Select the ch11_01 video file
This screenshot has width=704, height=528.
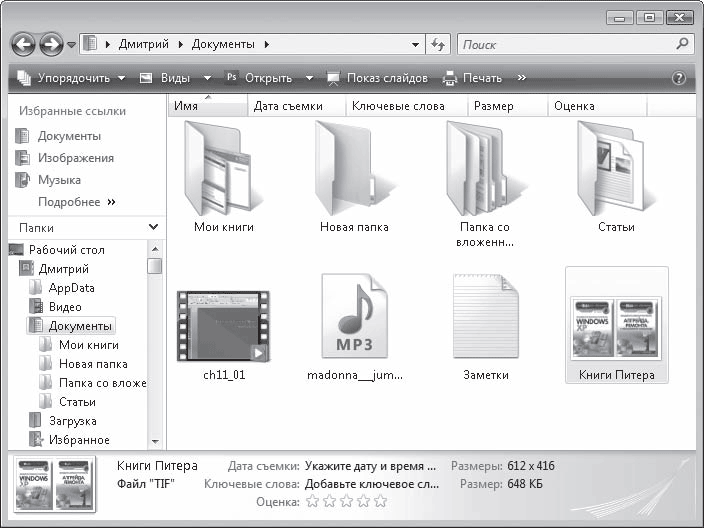pyautogui.click(x=223, y=325)
